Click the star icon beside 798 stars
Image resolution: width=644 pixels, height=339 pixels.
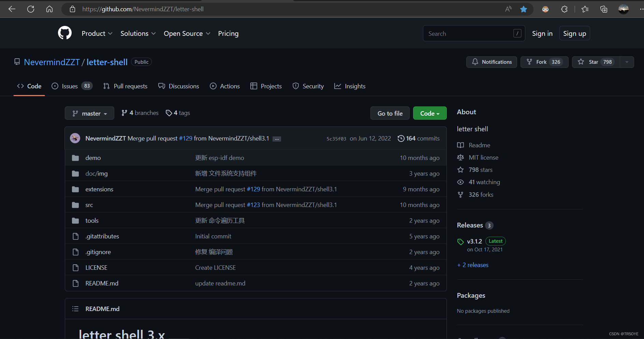tap(460, 170)
